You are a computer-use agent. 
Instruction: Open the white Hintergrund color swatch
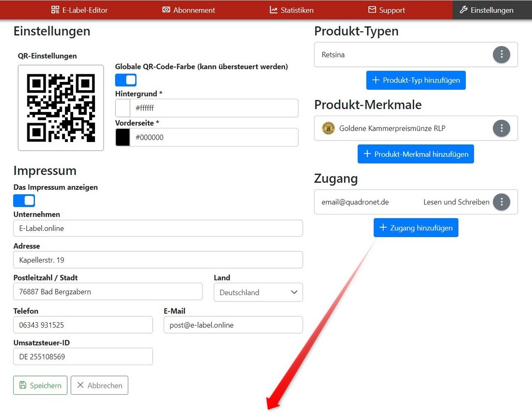[x=122, y=108]
